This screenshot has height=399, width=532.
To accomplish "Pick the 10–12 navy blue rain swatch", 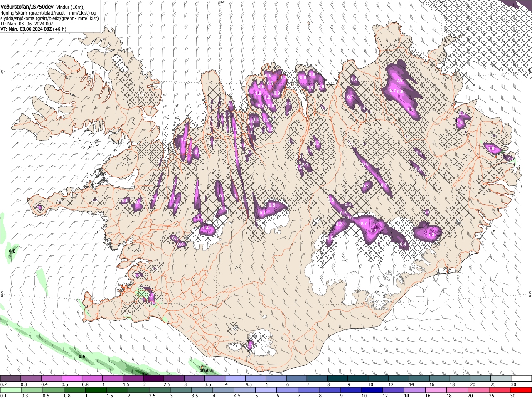I will pos(373,390).
